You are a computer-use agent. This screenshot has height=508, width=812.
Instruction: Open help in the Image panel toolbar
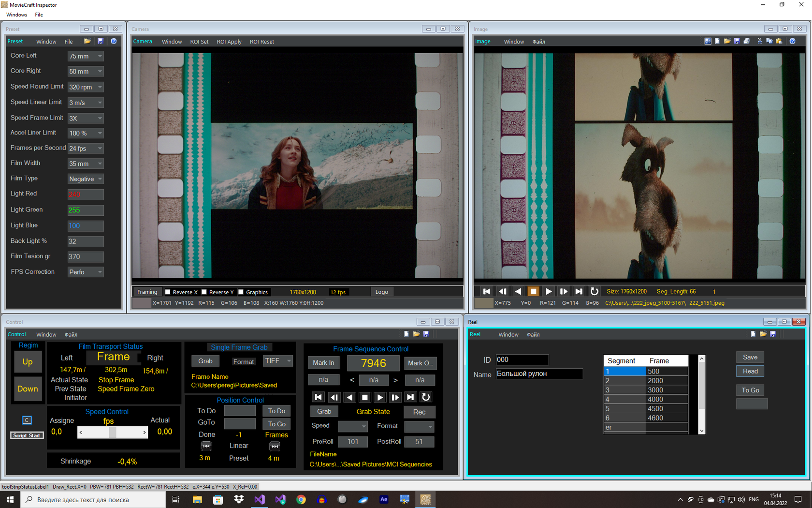click(792, 42)
